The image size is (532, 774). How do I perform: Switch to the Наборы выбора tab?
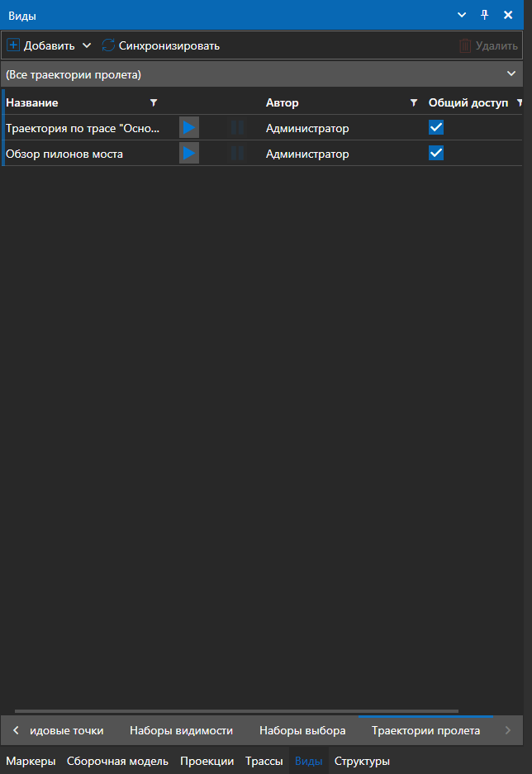point(302,730)
